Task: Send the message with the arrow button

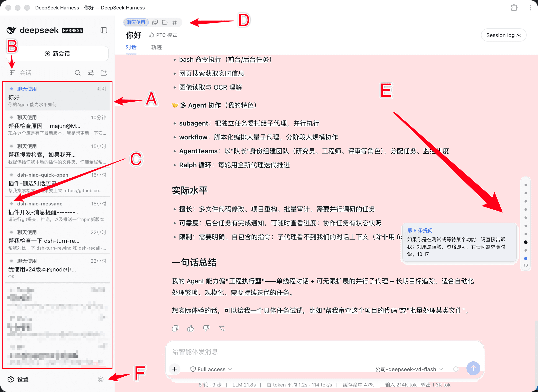Action: coord(473,368)
